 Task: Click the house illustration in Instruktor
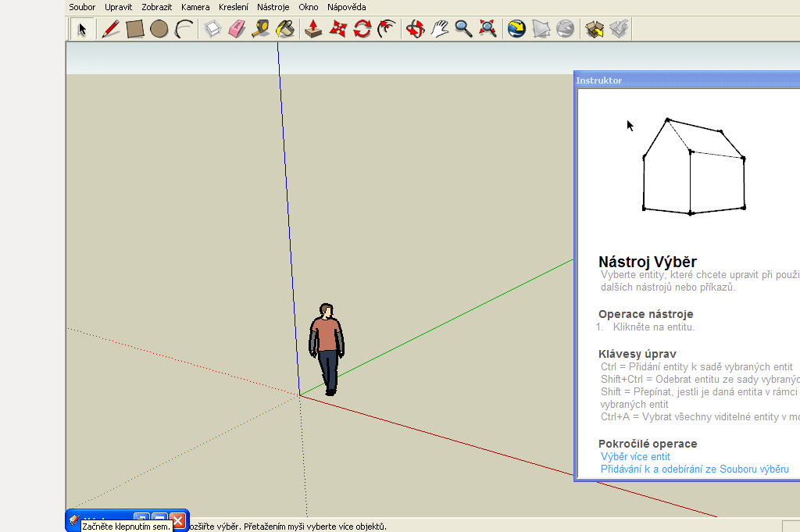click(x=694, y=166)
